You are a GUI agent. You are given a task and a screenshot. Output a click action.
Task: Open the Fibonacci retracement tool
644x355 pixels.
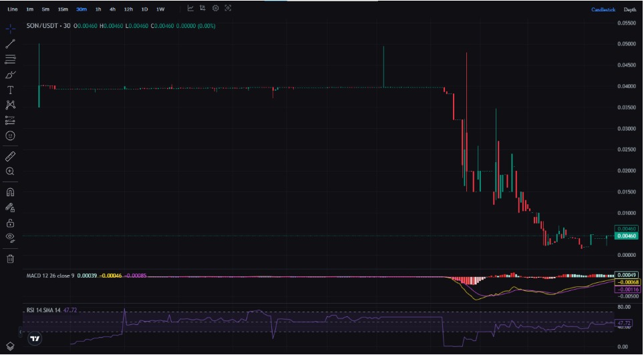coord(10,59)
